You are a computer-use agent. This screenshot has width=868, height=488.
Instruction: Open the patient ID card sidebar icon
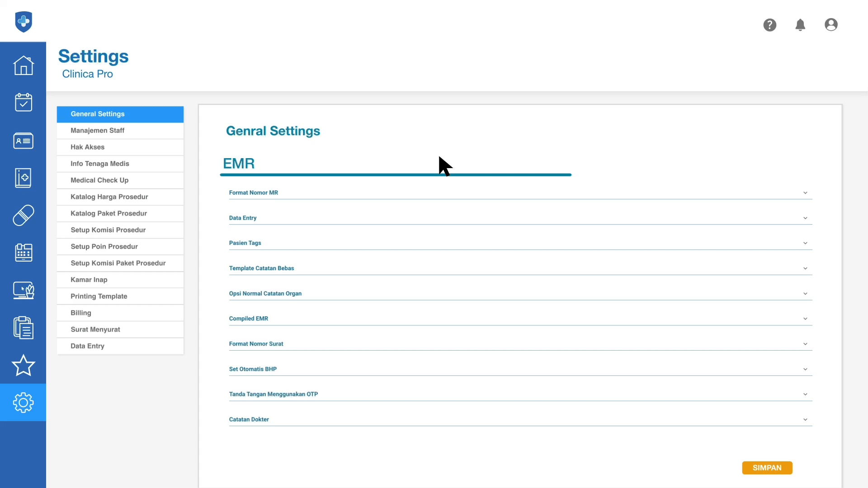point(23,141)
